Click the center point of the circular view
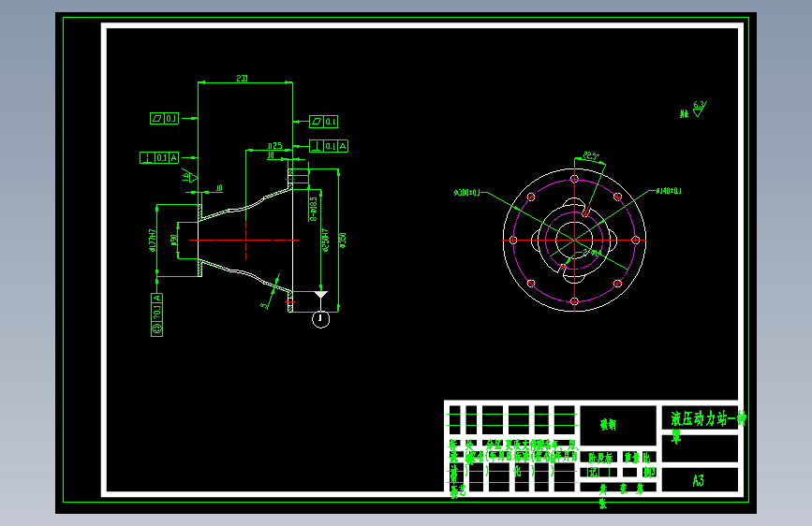 coord(574,241)
